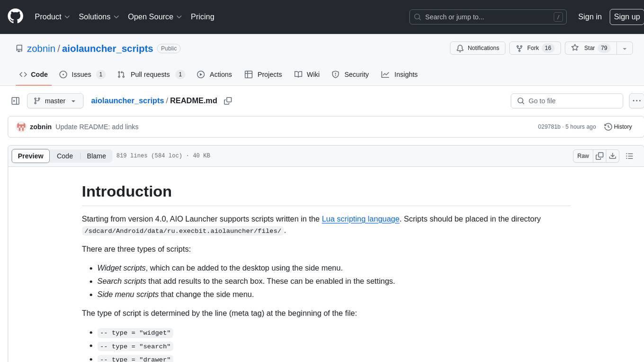The image size is (644, 362).
Task: Expand the Product menu
Action: point(52,17)
